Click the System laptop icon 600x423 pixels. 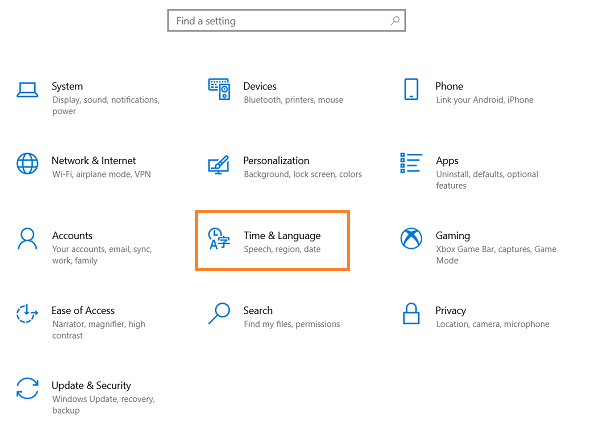27,90
